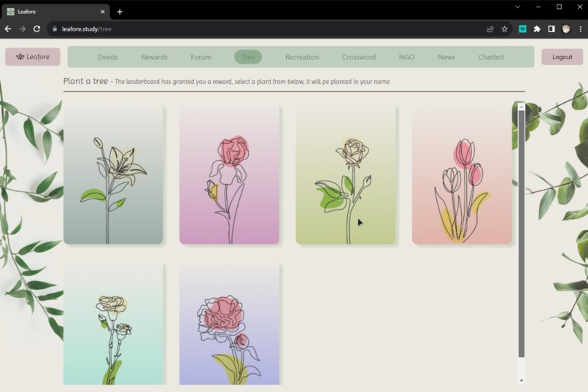This screenshot has width=588, height=392.
Task: Minimize the browser window
Action: [538, 7]
